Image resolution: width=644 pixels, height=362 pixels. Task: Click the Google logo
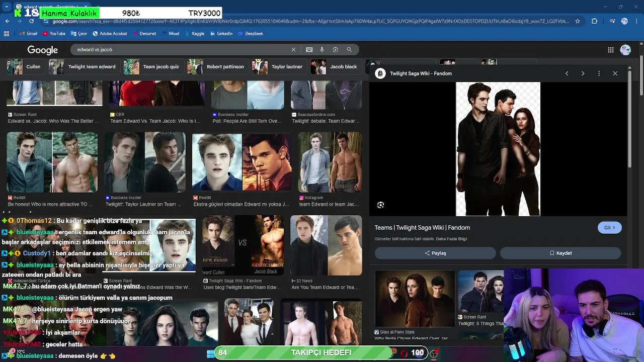[x=43, y=50]
